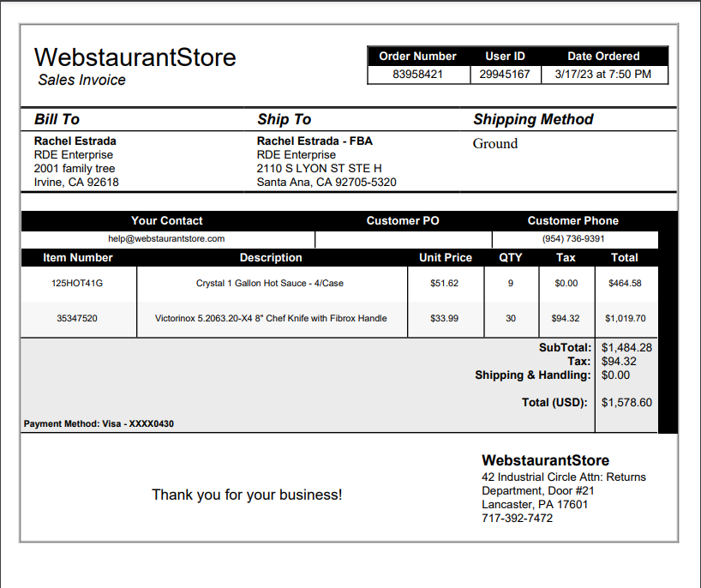Click user ID 29945167
This screenshot has width=701, height=588.
coord(505,75)
